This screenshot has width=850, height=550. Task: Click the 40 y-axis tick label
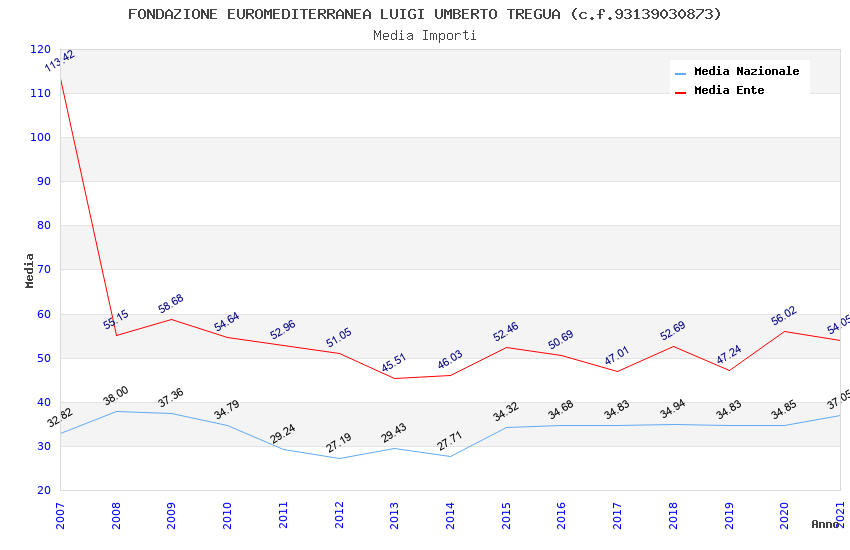44,402
